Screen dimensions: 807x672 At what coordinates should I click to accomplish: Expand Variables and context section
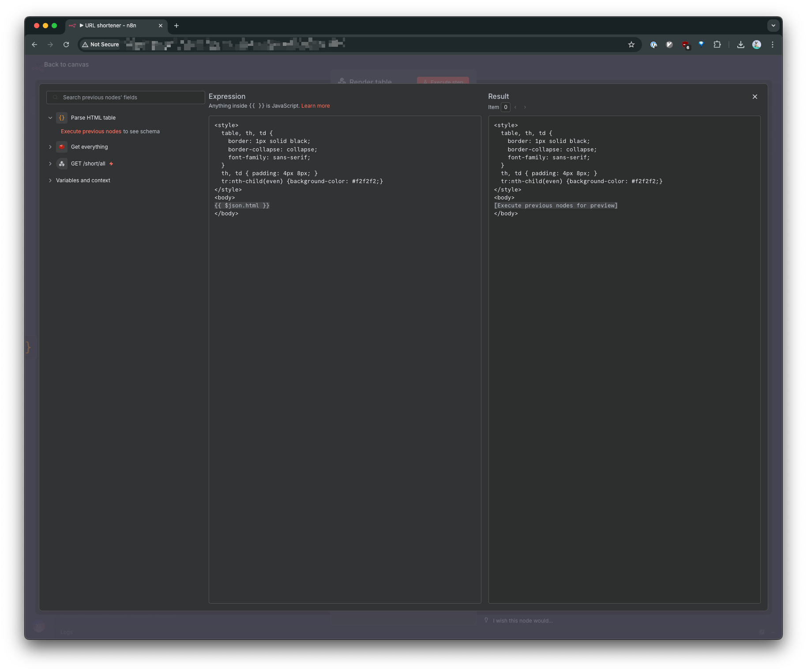[x=50, y=180]
